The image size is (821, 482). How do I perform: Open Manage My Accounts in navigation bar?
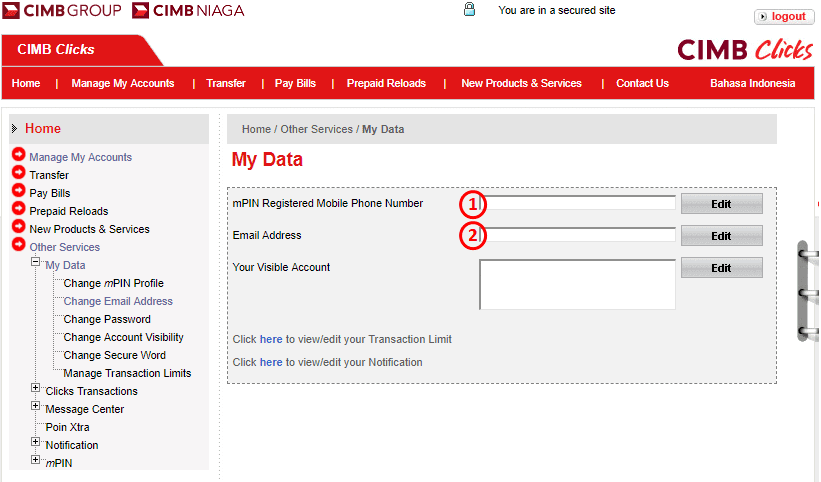click(123, 83)
